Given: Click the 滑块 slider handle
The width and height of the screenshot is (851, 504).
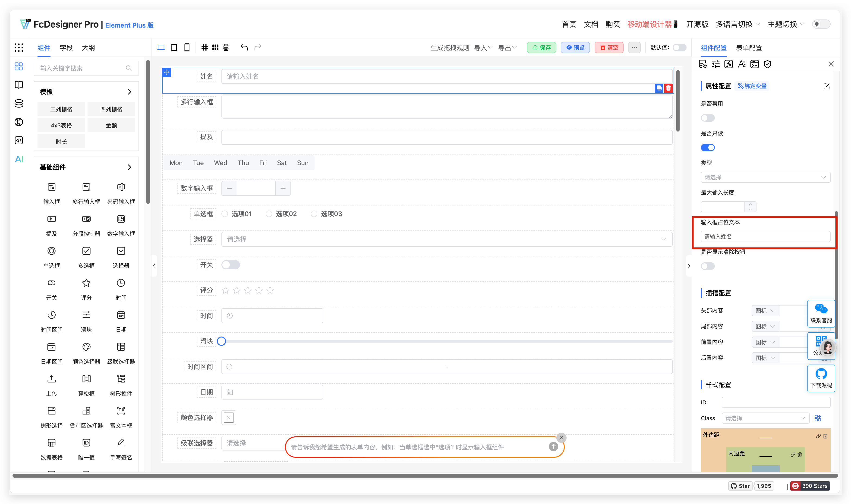Looking at the screenshot, I should (221, 341).
